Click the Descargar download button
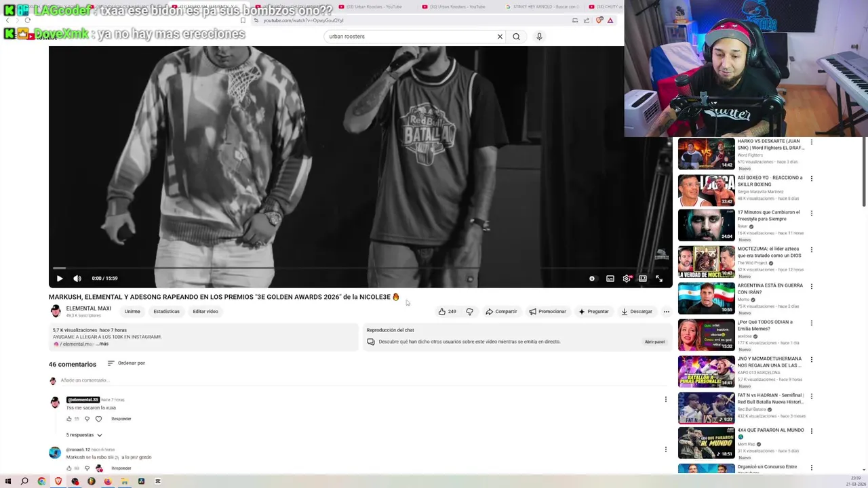 (637, 312)
